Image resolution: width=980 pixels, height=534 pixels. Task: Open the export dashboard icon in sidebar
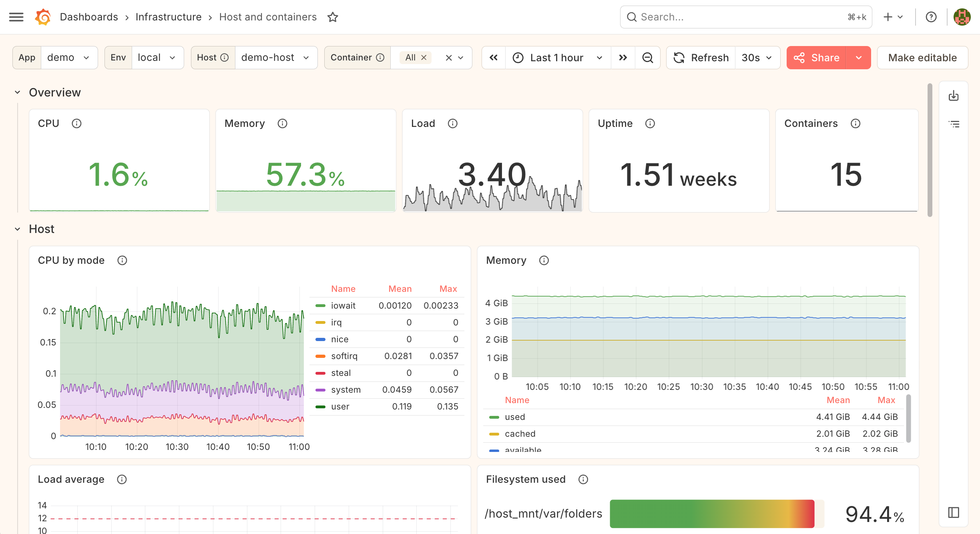(x=954, y=96)
